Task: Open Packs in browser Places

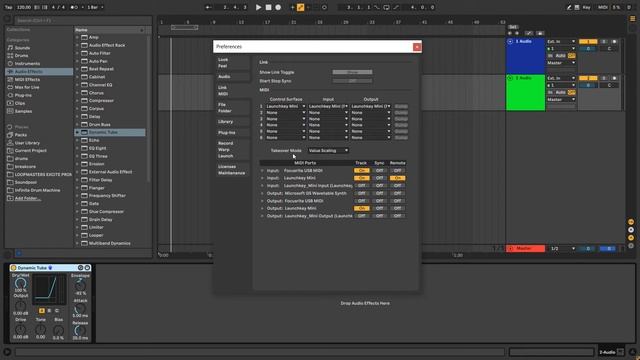Action: pyautogui.click(x=20, y=135)
